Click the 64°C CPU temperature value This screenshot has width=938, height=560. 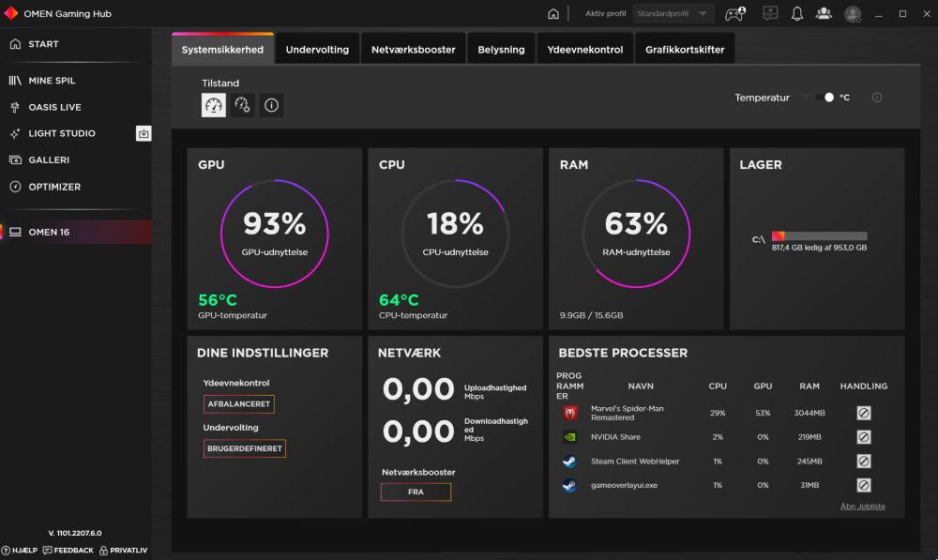coord(399,300)
